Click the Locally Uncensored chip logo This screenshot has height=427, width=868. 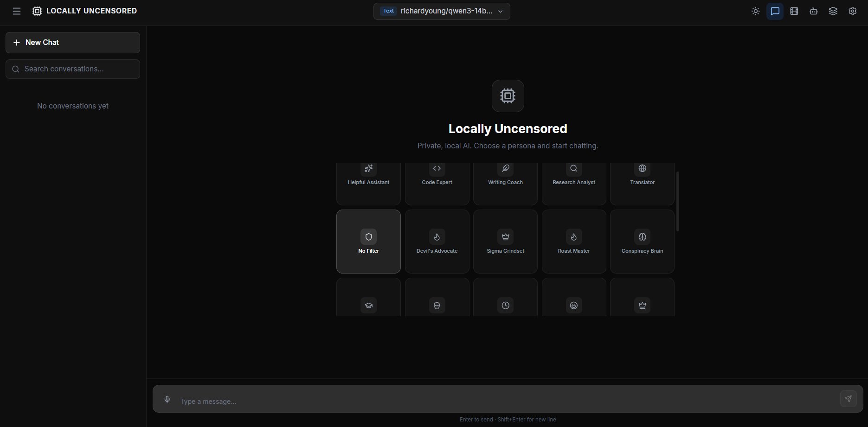point(37,11)
